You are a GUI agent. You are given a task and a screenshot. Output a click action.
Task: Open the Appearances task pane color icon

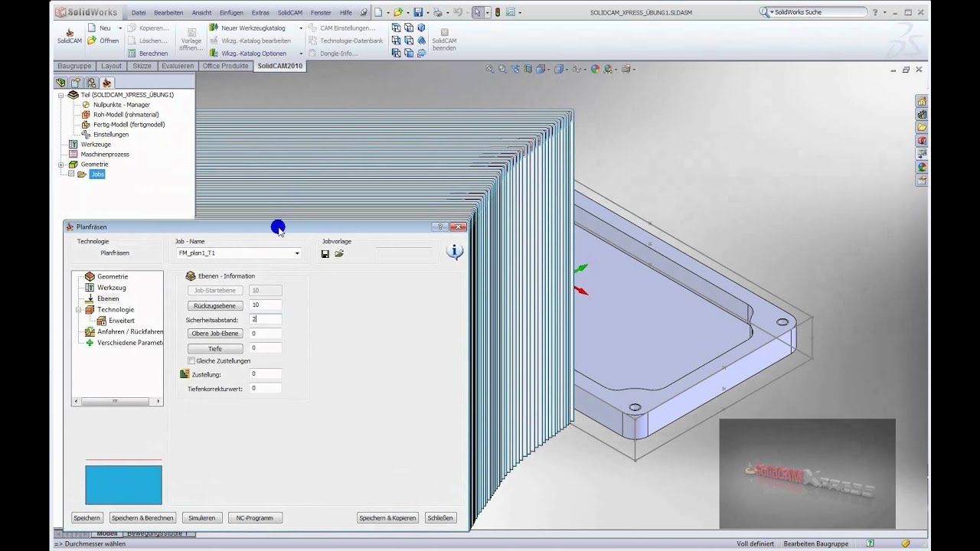(922, 166)
